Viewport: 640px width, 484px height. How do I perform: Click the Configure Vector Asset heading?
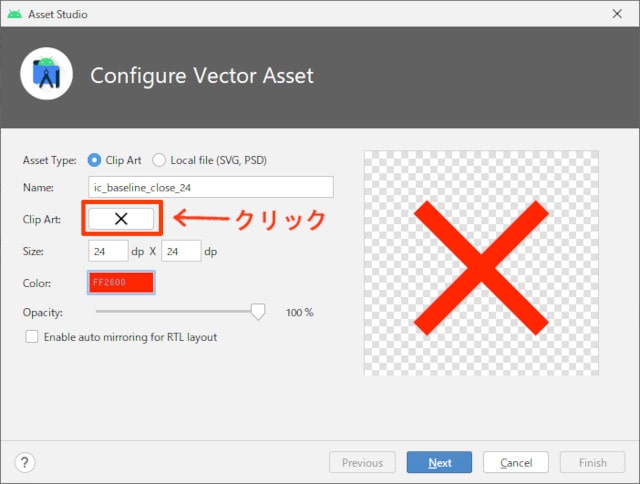pyautogui.click(x=202, y=75)
